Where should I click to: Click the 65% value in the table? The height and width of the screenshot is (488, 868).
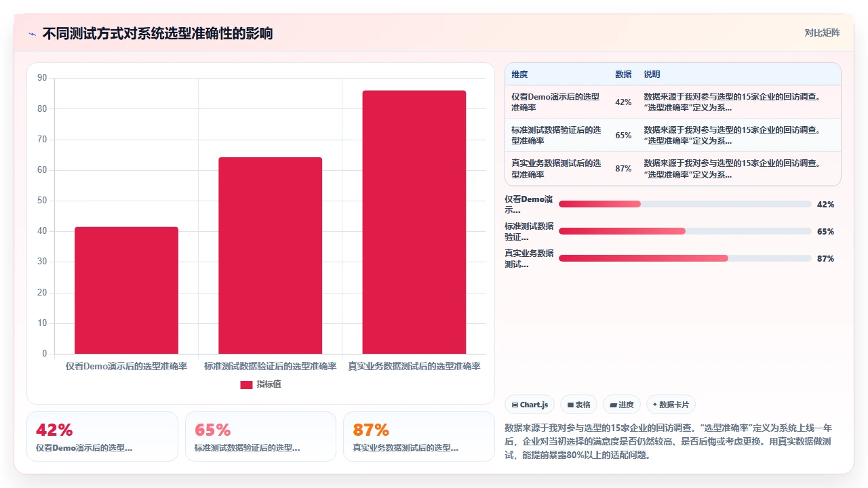623,136
